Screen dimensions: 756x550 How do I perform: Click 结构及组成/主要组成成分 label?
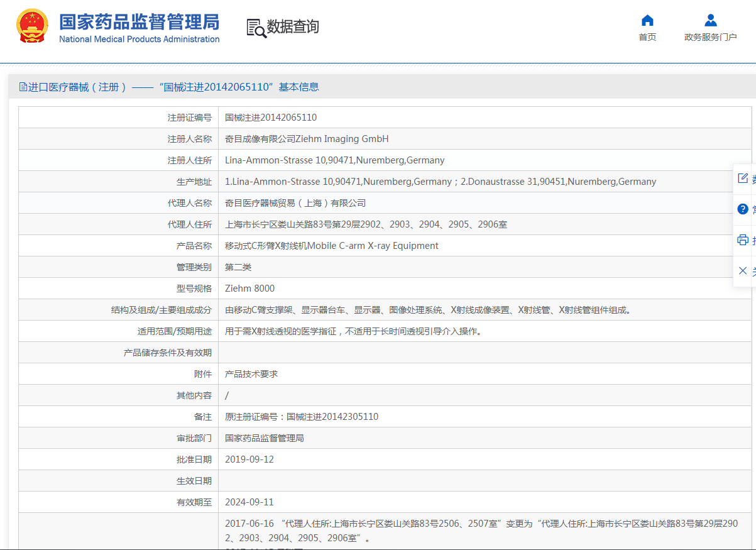pos(162,310)
